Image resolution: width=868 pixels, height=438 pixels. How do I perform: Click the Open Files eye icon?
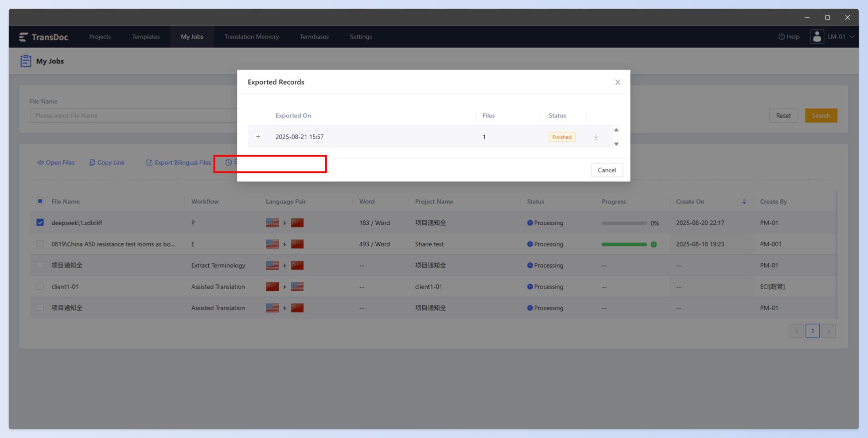[x=40, y=163]
